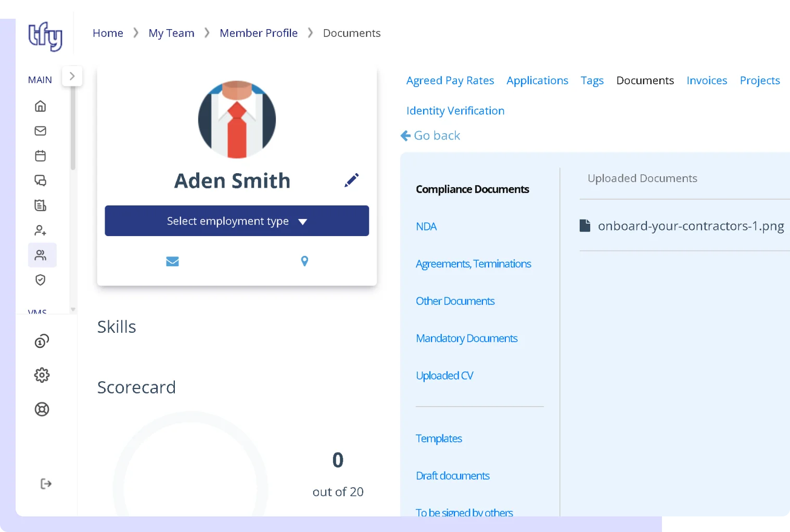Click the sidebar vertical scrollbar
This screenshot has width=790, height=532.
pos(73,128)
